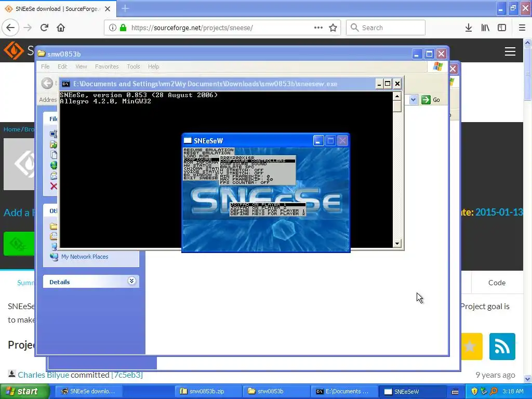Screen dimensions: 532x399
Task: Open Help menu in snw0853b Explorer
Action: coord(153,66)
